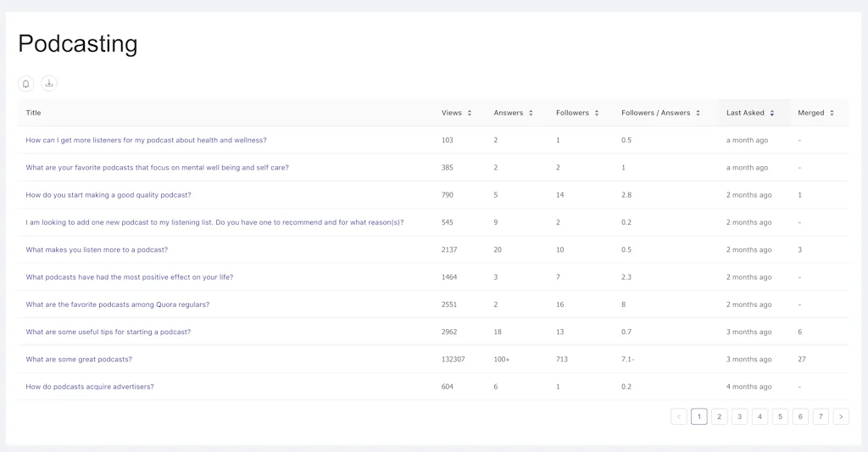Click the Podcasting page heading
Image resolution: width=868 pixels, height=452 pixels.
(77, 44)
